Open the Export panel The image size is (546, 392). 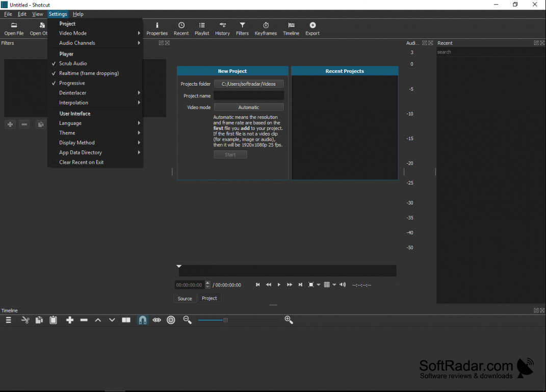[313, 29]
